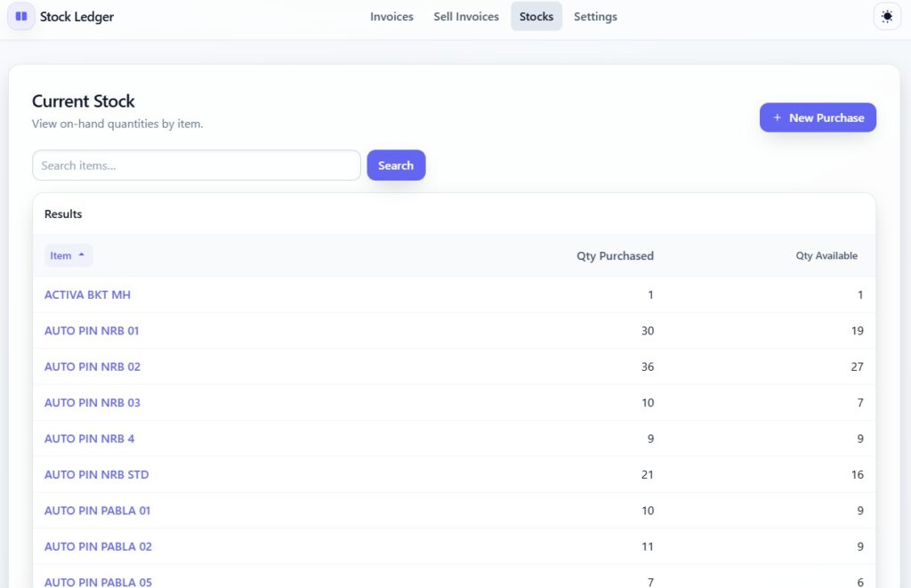View the AUTO PIN PABLA 01 item
The height and width of the screenshot is (588, 911).
[x=97, y=511]
